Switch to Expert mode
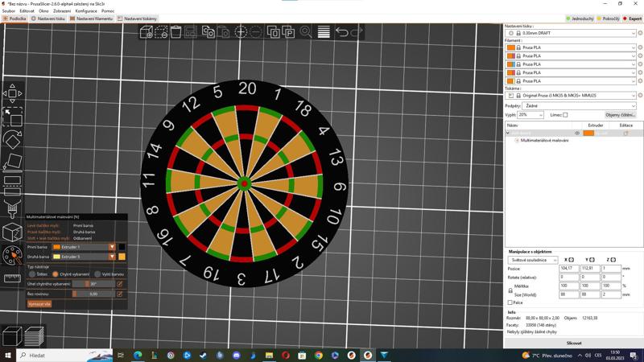 pos(632,19)
